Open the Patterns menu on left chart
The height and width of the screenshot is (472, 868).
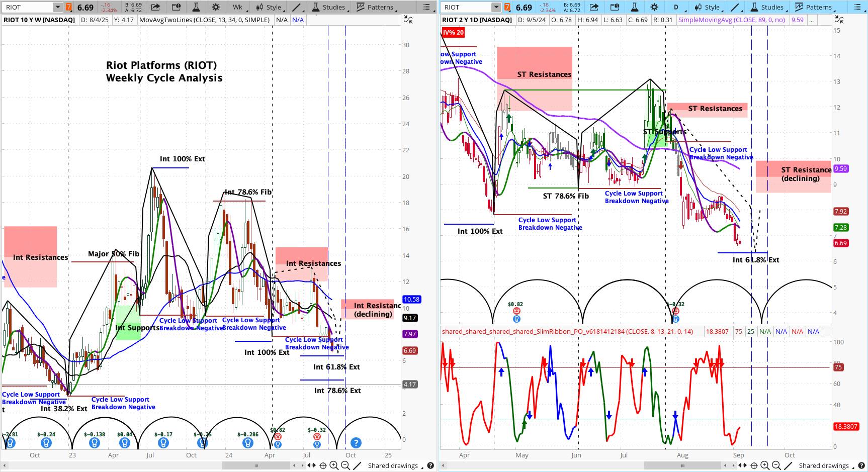point(375,7)
